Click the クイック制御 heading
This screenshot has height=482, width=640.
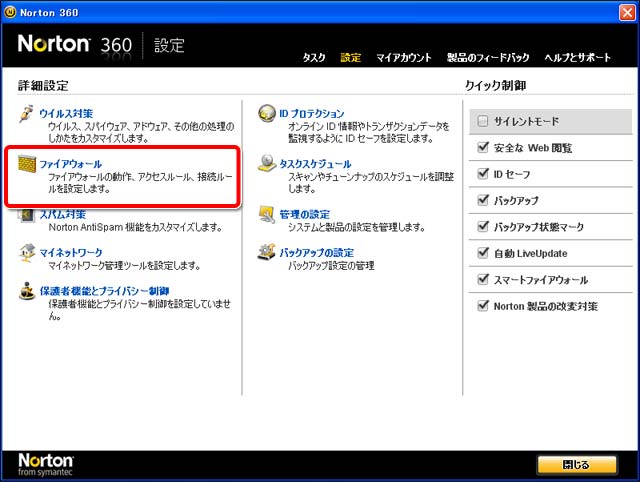[x=496, y=86]
